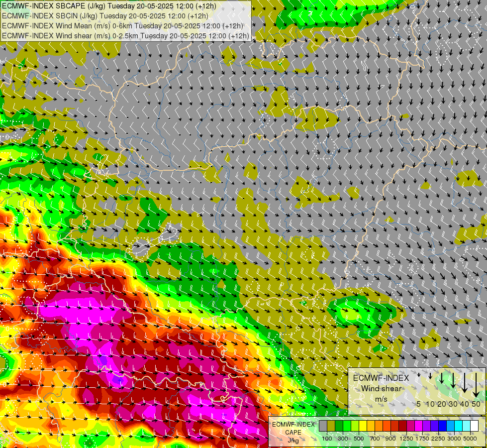Click the Wind shear 0-2.5km title line

click(125, 36)
